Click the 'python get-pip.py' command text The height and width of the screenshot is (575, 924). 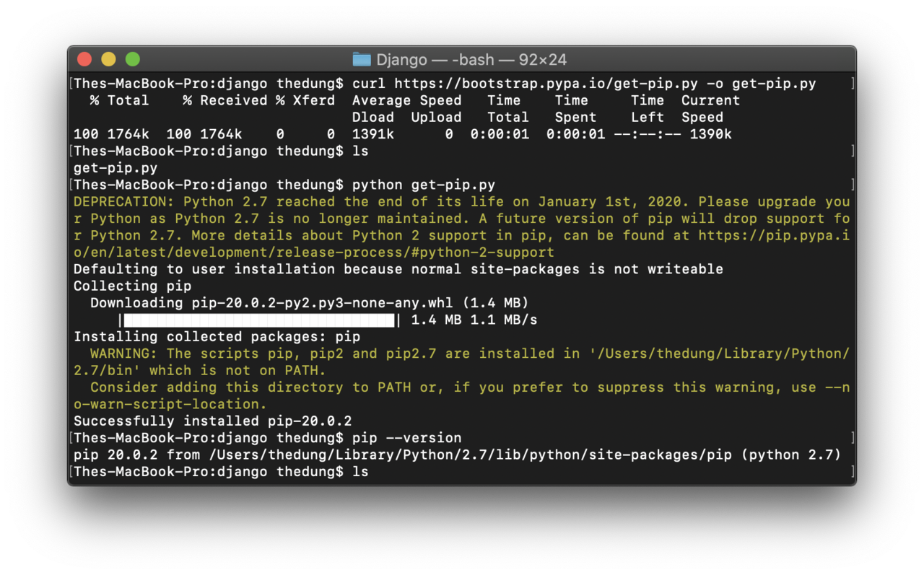point(424,185)
